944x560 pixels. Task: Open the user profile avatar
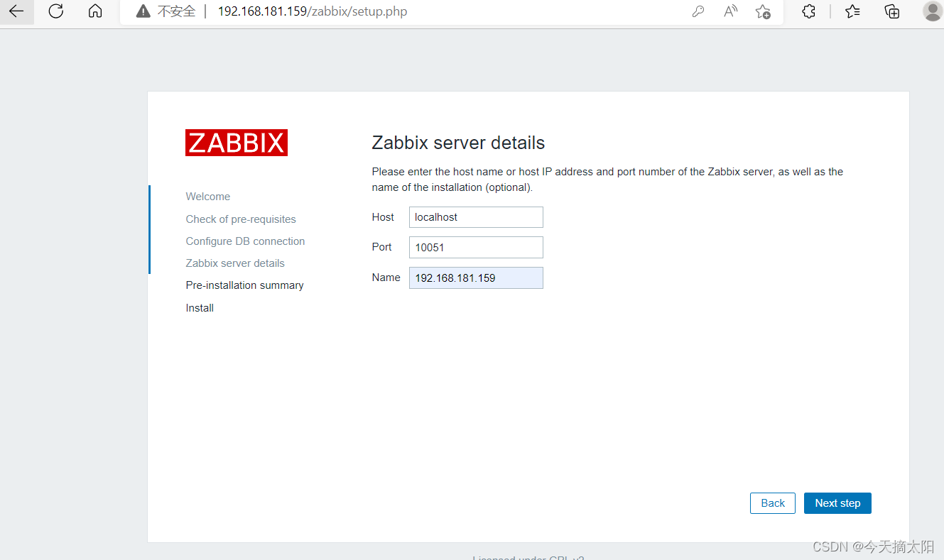(x=932, y=11)
